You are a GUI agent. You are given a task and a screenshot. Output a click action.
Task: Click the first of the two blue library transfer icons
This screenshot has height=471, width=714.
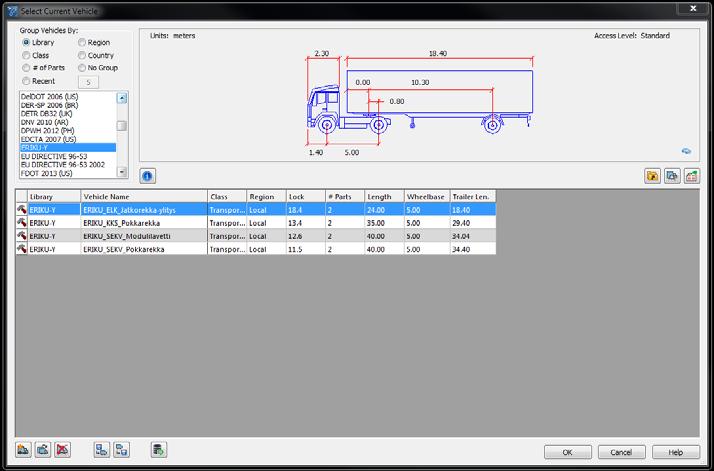click(x=102, y=450)
